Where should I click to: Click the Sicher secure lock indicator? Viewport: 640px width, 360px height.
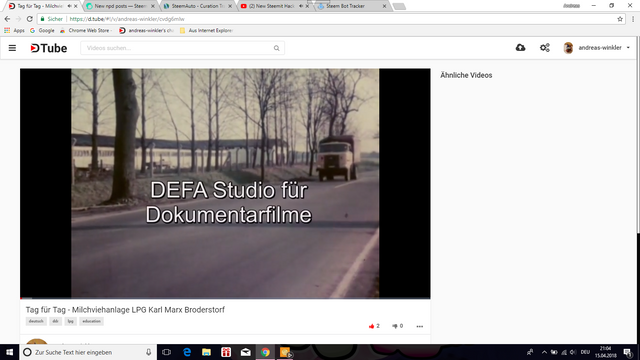(x=51, y=19)
